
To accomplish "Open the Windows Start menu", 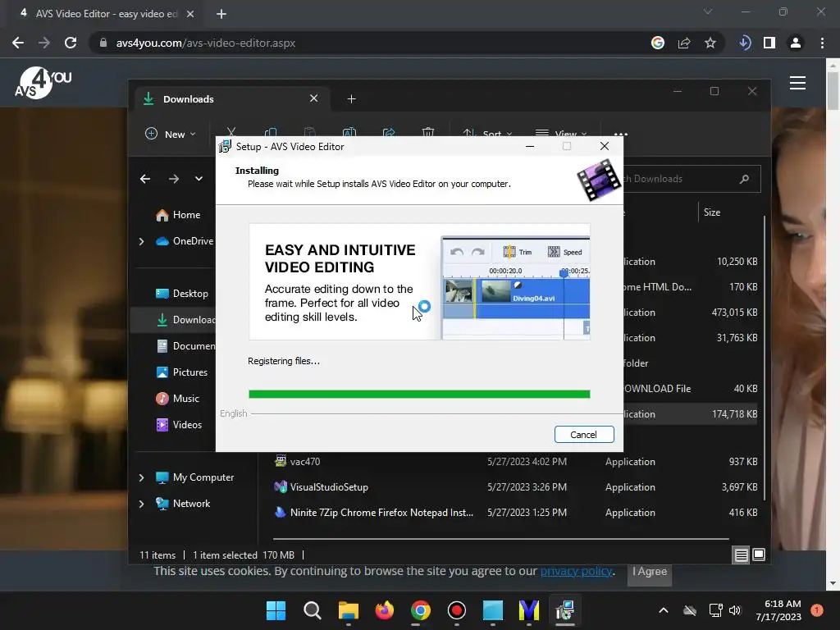I will [276, 610].
